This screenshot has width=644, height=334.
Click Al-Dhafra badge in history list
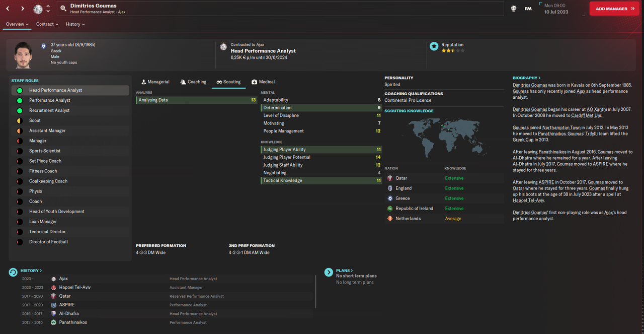click(54, 313)
